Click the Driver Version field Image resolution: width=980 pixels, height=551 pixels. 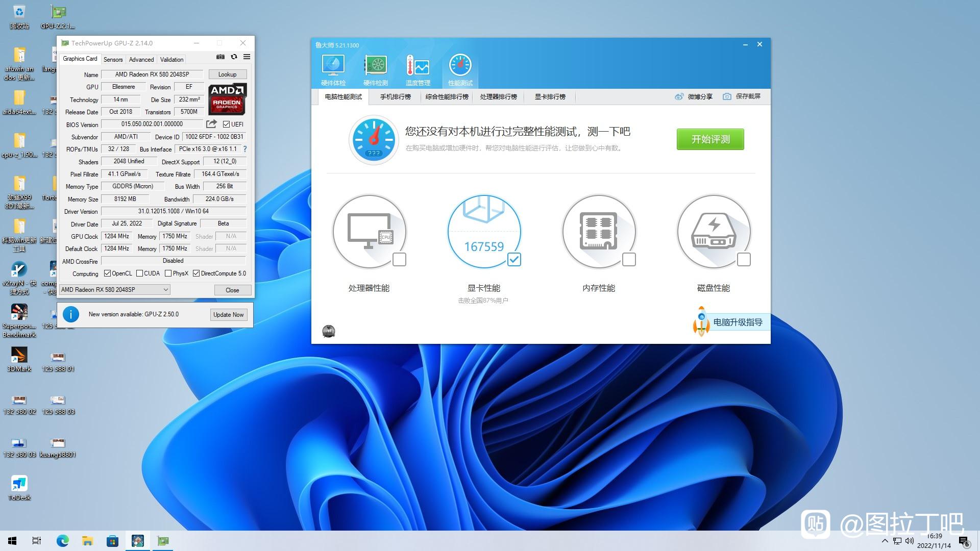174,211
